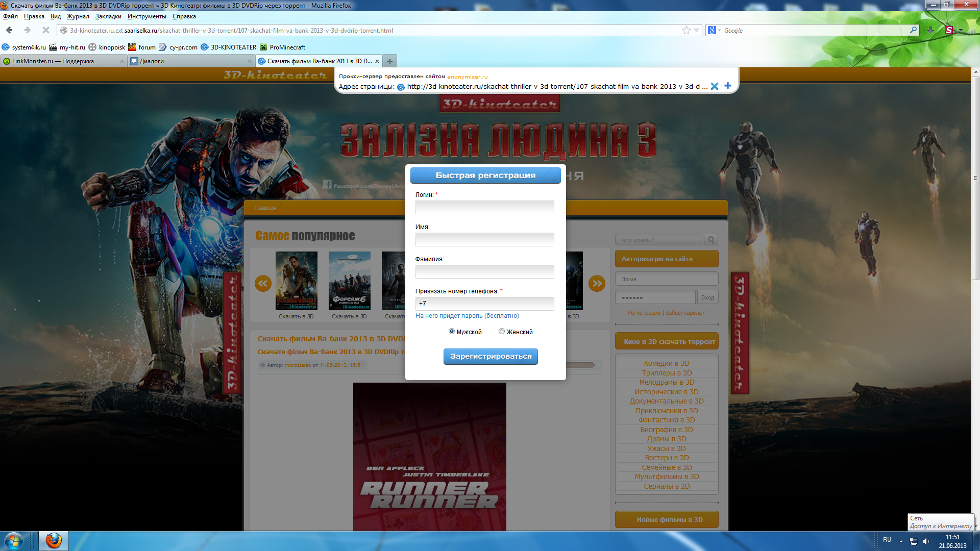The image size is (980, 551).
Task: Select the Женский gender radio button
Action: click(502, 332)
